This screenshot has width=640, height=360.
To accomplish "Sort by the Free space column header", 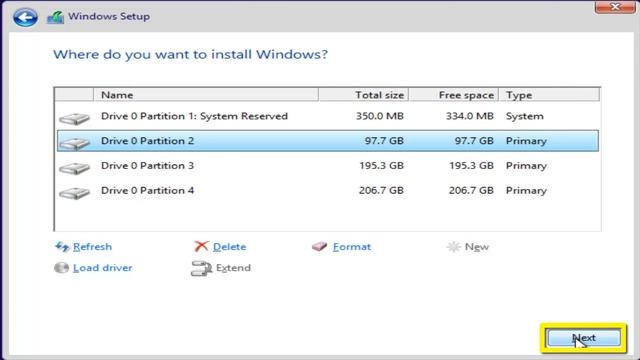I will [453, 95].
